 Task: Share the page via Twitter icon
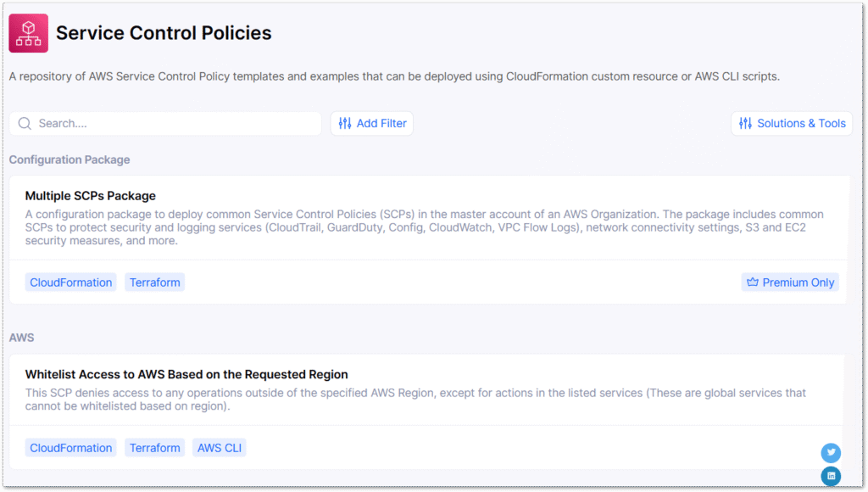click(831, 453)
